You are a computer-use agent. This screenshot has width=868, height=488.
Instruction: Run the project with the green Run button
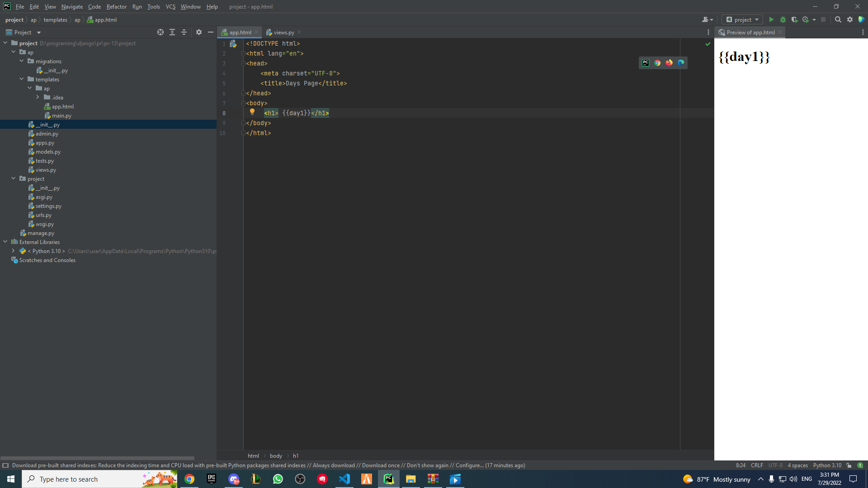point(771,19)
